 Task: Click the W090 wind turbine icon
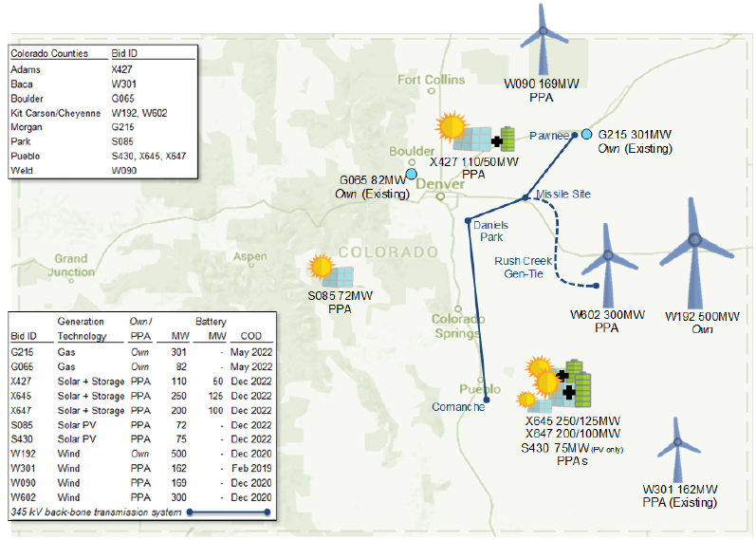click(x=544, y=39)
